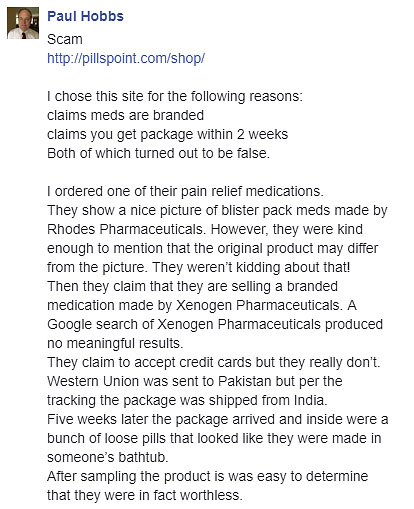
Task: Open Paul Hobbs profile name link
Action: click(x=85, y=16)
